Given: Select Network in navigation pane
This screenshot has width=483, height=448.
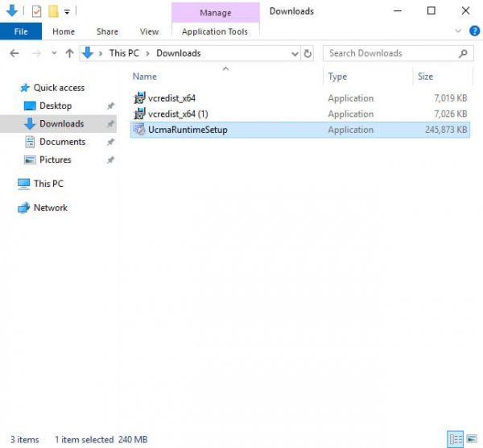Looking at the screenshot, I should [51, 208].
